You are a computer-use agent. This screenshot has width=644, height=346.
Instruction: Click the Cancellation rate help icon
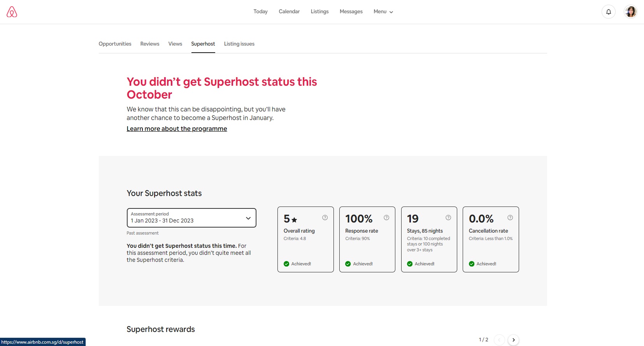(510, 218)
